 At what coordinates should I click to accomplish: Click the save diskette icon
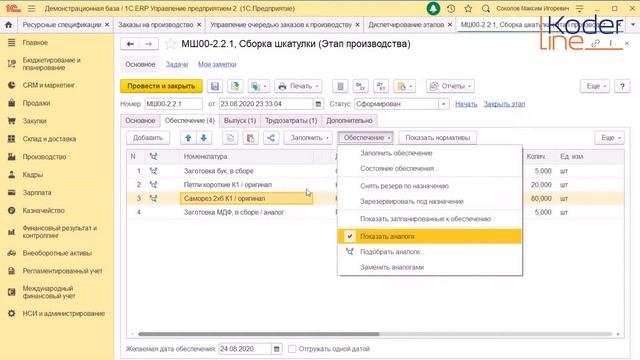click(x=215, y=86)
